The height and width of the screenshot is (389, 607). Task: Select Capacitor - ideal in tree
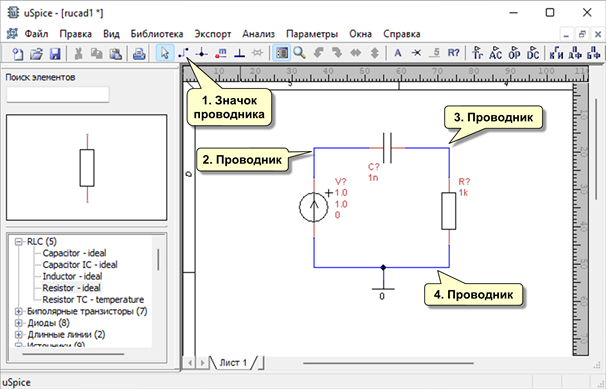pos(74,253)
